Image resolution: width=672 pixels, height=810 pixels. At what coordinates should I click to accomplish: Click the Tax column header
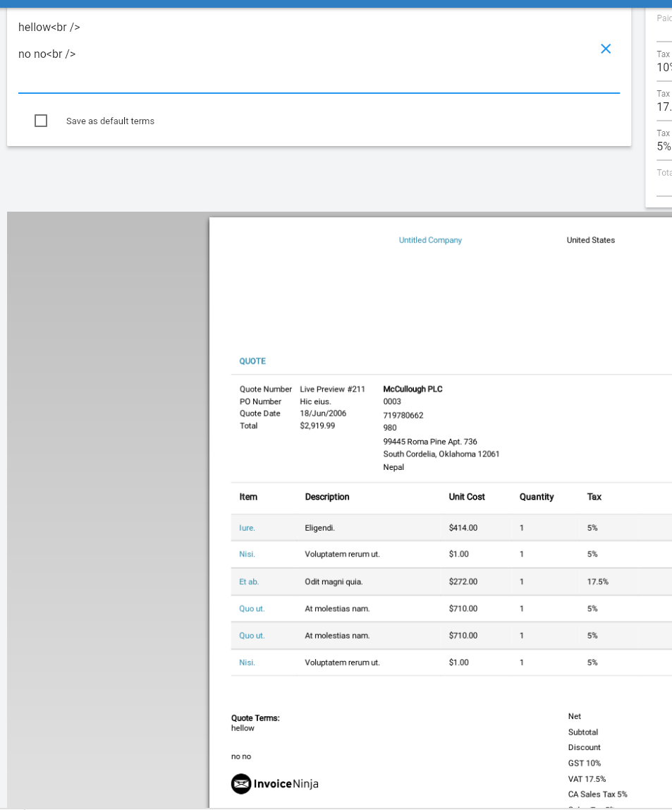[x=594, y=497]
